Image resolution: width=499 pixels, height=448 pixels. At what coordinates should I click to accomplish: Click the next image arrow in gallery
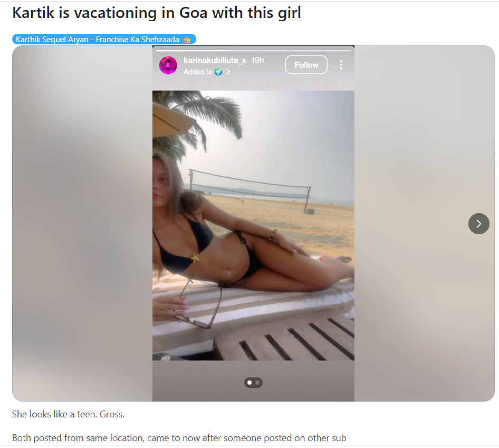[x=478, y=224]
